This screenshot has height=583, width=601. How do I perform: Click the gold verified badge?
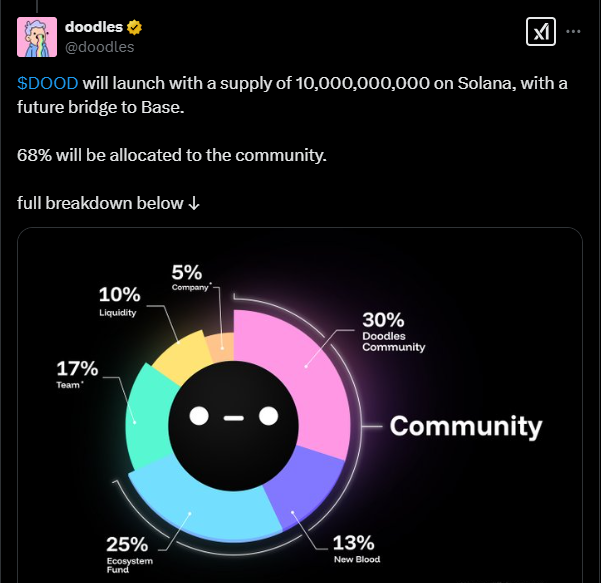coord(134,27)
